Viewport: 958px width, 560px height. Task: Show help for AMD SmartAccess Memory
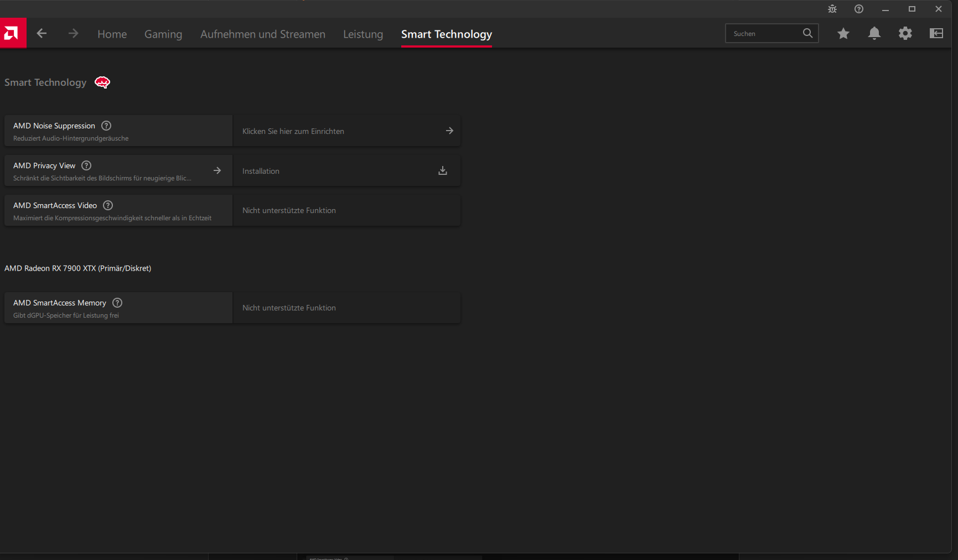(117, 303)
